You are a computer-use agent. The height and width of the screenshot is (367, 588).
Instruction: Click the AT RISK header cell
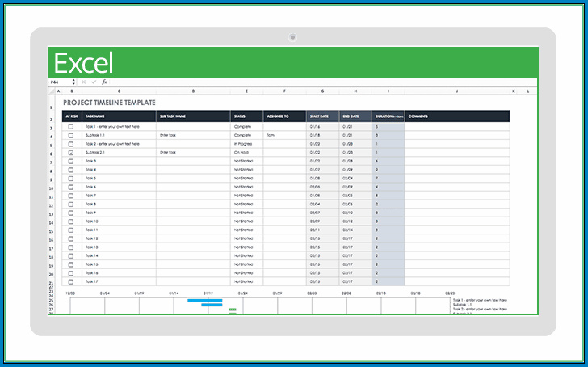coord(72,116)
